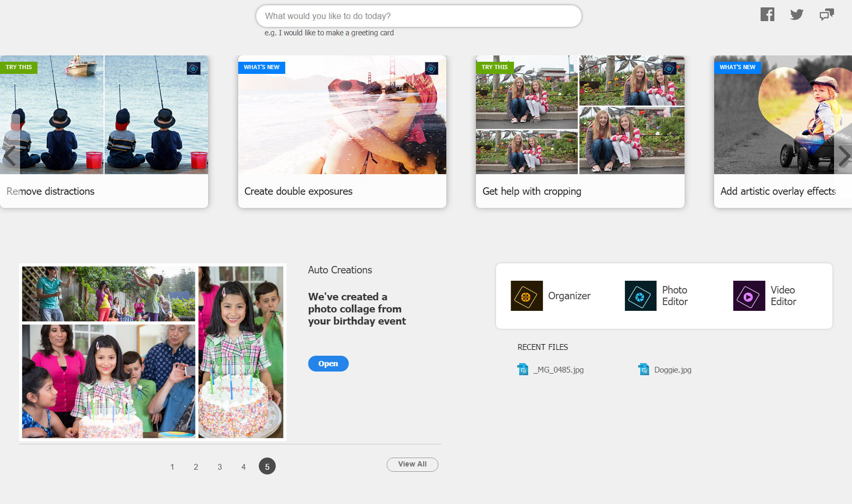Open the Organizer app icon

point(526,296)
